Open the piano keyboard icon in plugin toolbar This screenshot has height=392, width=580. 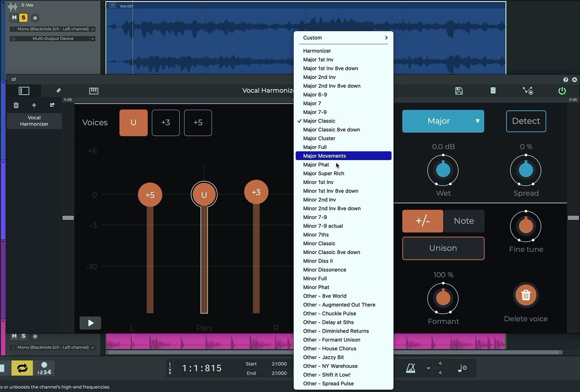click(93, 91)
